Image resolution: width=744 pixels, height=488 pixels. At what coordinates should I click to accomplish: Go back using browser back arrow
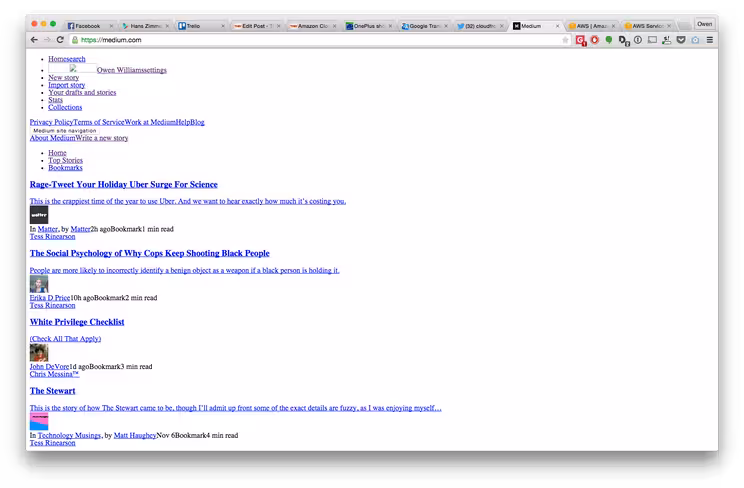pyautogui.click(x=34, y=40)
